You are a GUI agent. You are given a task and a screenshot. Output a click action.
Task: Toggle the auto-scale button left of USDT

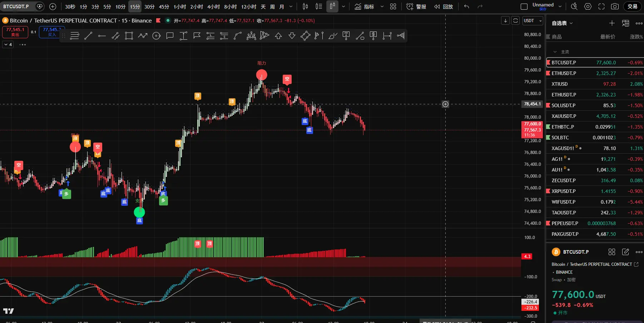515,21
